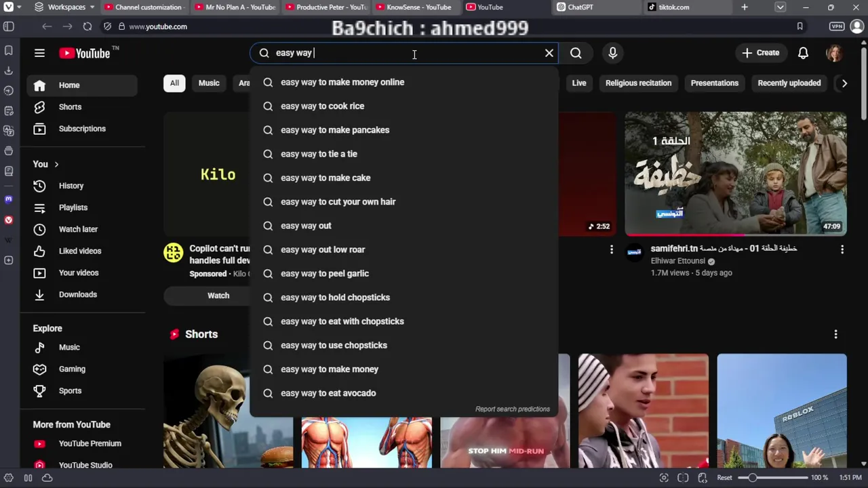This screenshot has width=868, height=488.
Task: Click the magnifier search button
Action: 576,53
